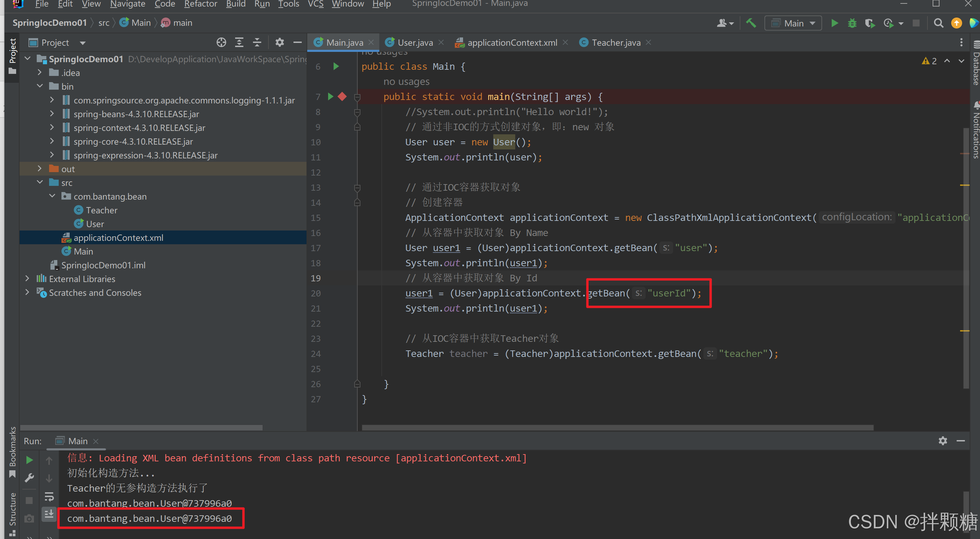Click the green Run button in toolbar

pyautogui.click(x=834, y=23)
